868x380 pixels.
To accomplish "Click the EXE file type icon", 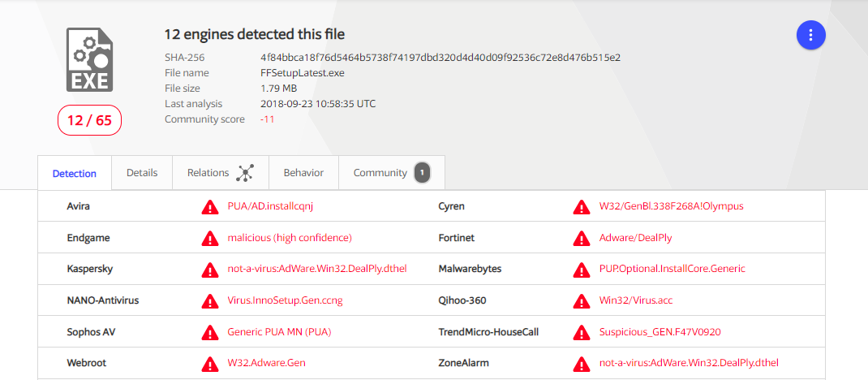I will (x=90, y=60).
